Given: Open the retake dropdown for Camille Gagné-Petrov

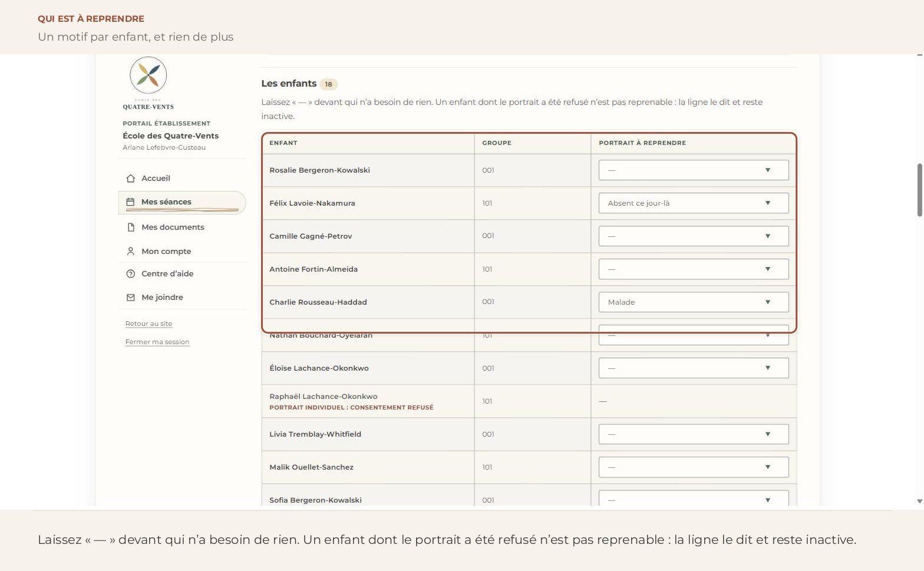Looking at the screenshot, I should click(694, 236).
